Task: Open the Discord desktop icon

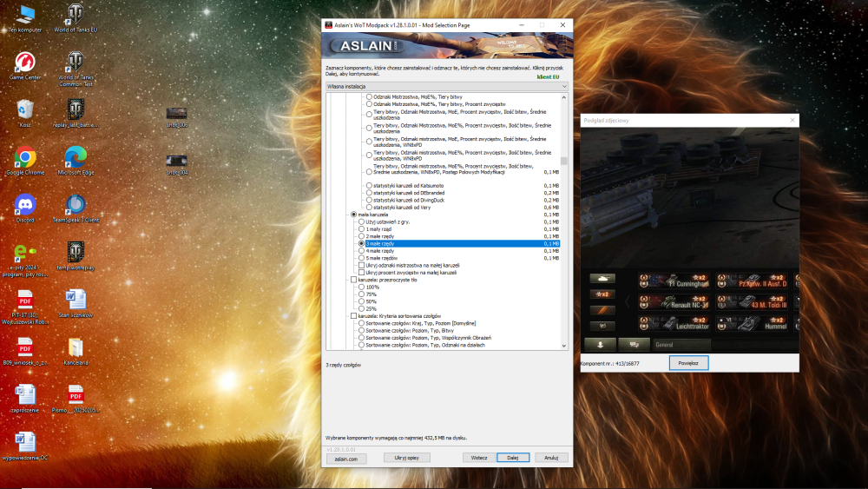Action: (x=25, y=208)
